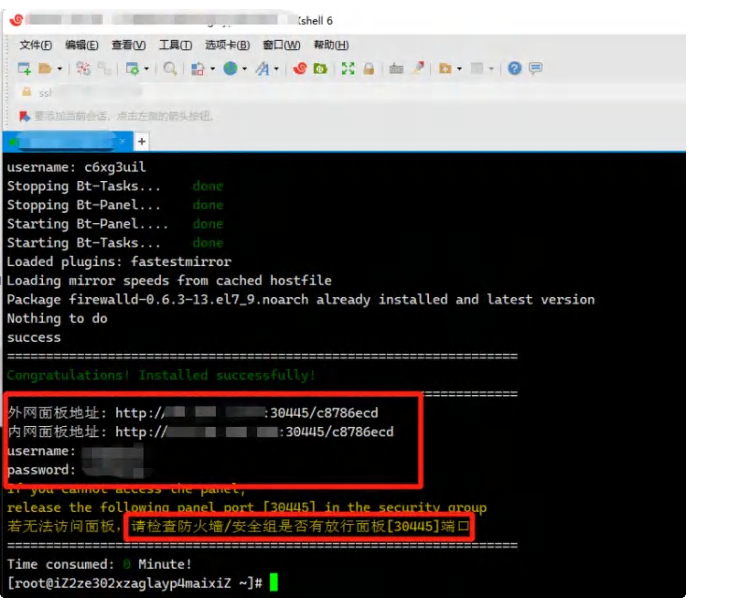Click 'Loaded plugins: fastestmirror' line

pyautogui.click(x=119, y=262)
